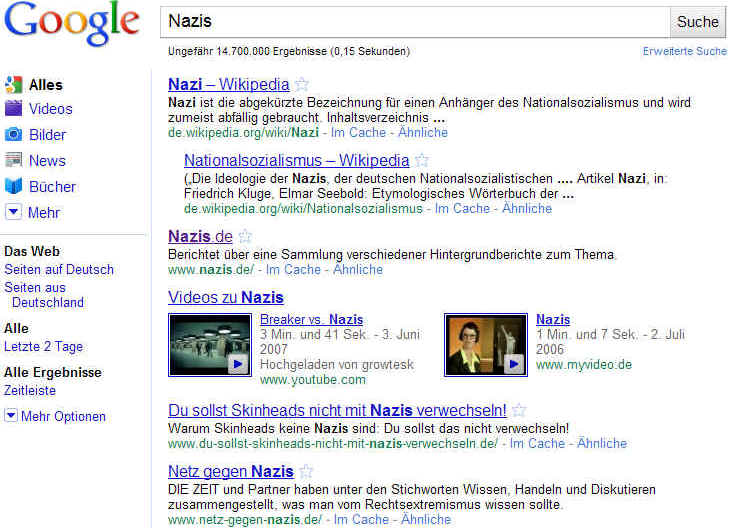Click the Alles icon in sidebar

tap(14, 85)
